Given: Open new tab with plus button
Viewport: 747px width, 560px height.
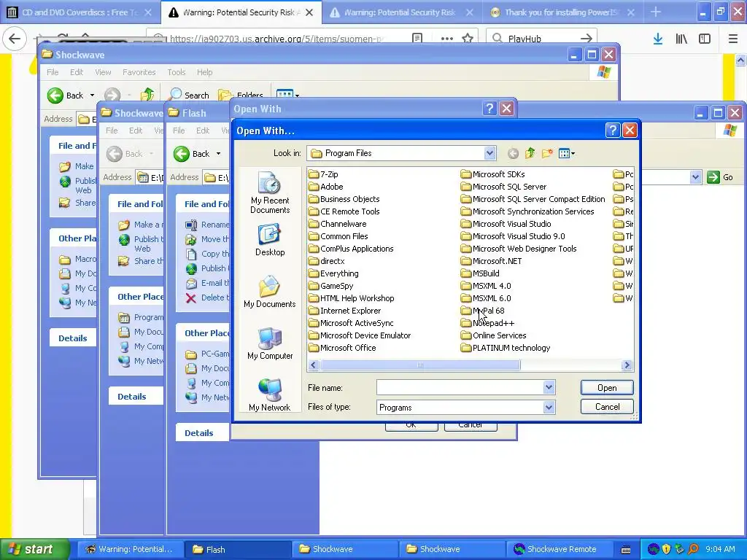Looking at the screenshot, I should tap(656, 12).
